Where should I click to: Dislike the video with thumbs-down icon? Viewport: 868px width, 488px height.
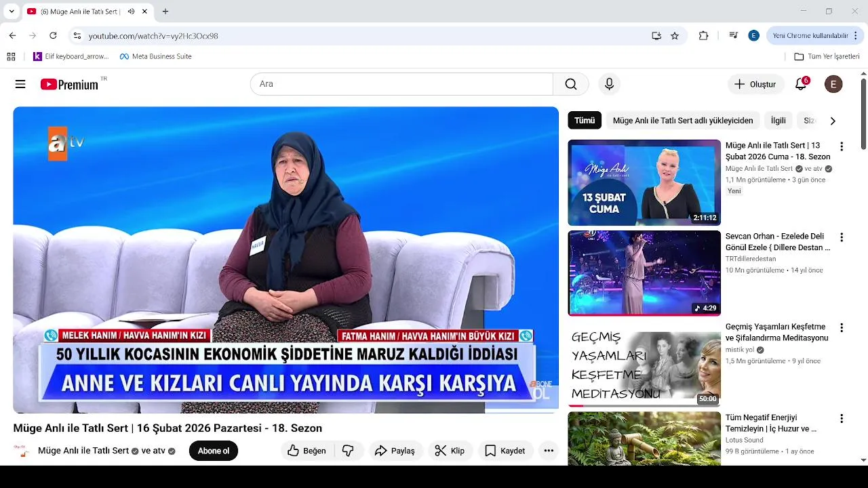tap(348, 451)
